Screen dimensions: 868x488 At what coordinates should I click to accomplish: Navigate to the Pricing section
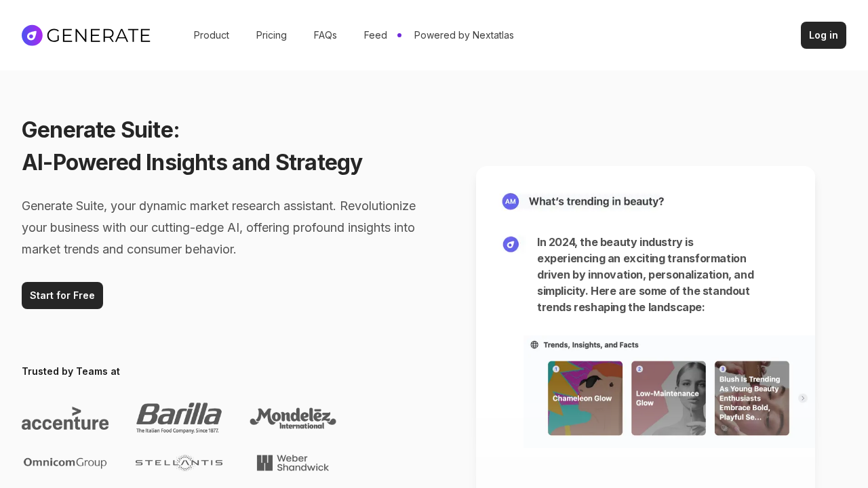pos(271,35)
